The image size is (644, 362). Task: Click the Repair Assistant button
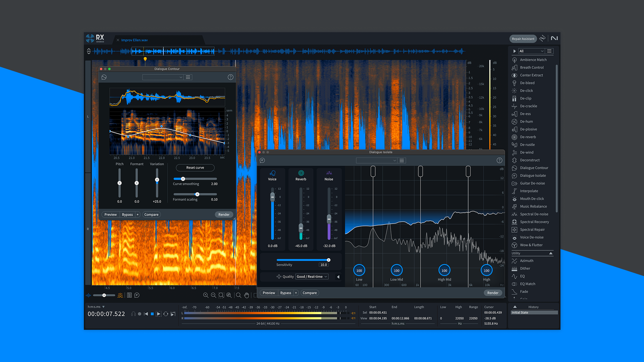523,39
